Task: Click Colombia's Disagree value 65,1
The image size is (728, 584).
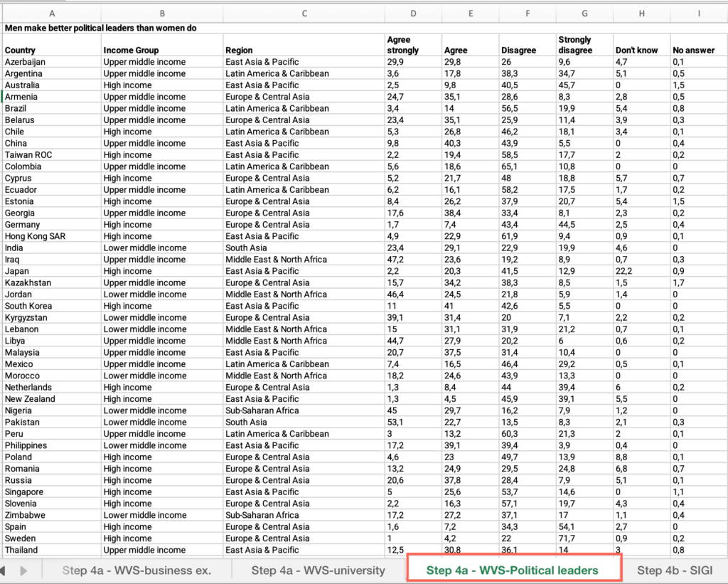Action: [x=528, y=166]
